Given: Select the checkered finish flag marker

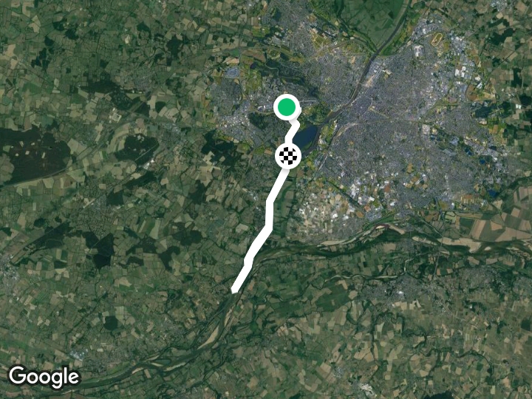Looking at the screenshot, I should tap(287, 156).
